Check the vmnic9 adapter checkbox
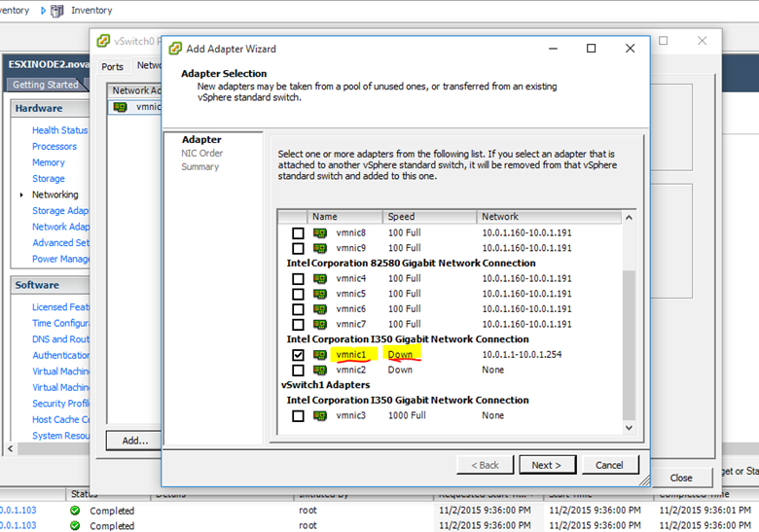This screenshot has height=532, width=759. coord(298,248)
